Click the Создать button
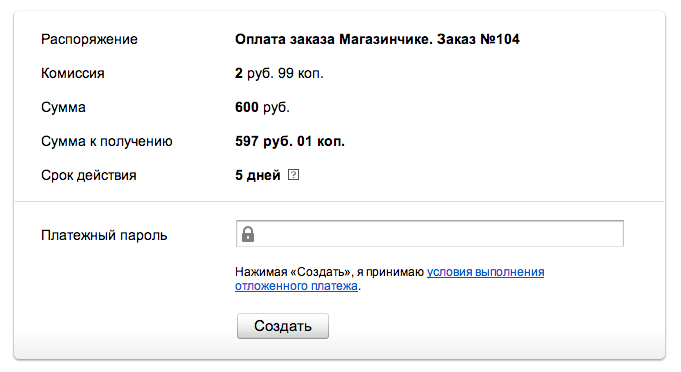Image resolution: width=681 pixels, height=372 pixels. click(283, 326)
